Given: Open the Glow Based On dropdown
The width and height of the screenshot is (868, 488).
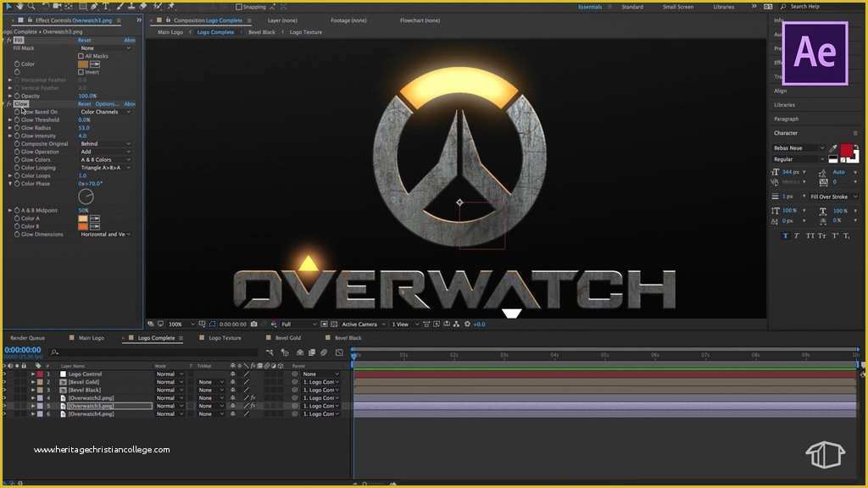Looking at the screenshot, I should [105, 112].
